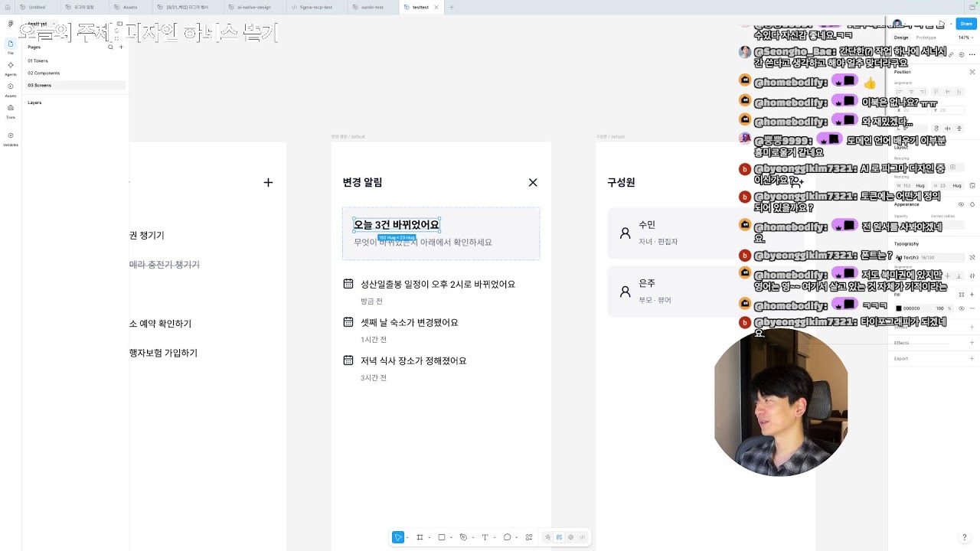Screen dimensions: 980x551
Task: Open Frame tool dropdown arrow
Action: point(430,537)
